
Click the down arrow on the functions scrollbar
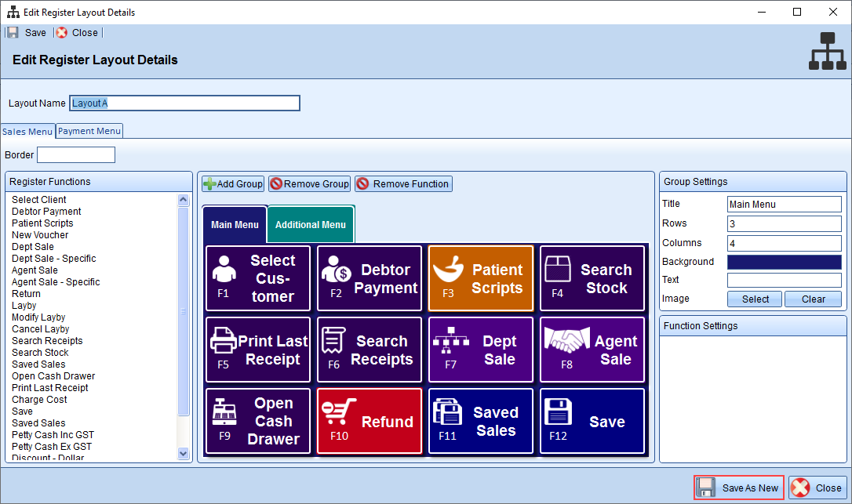click(183, 453)
